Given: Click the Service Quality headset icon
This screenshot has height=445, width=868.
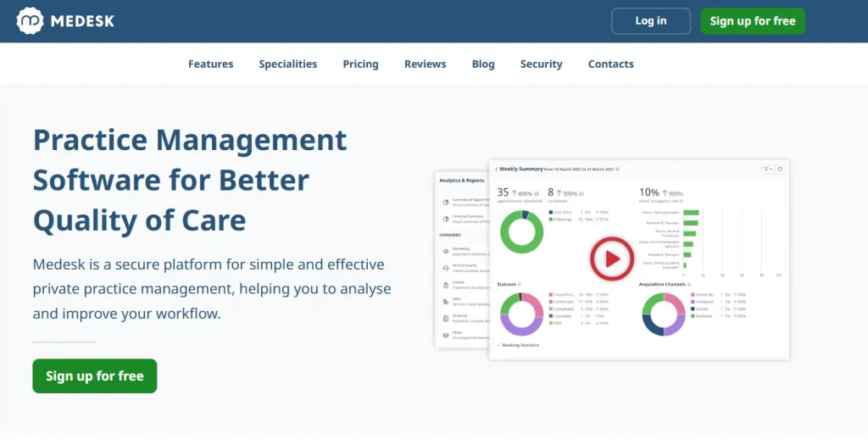Looking at the screenshot, I should 446,268.
